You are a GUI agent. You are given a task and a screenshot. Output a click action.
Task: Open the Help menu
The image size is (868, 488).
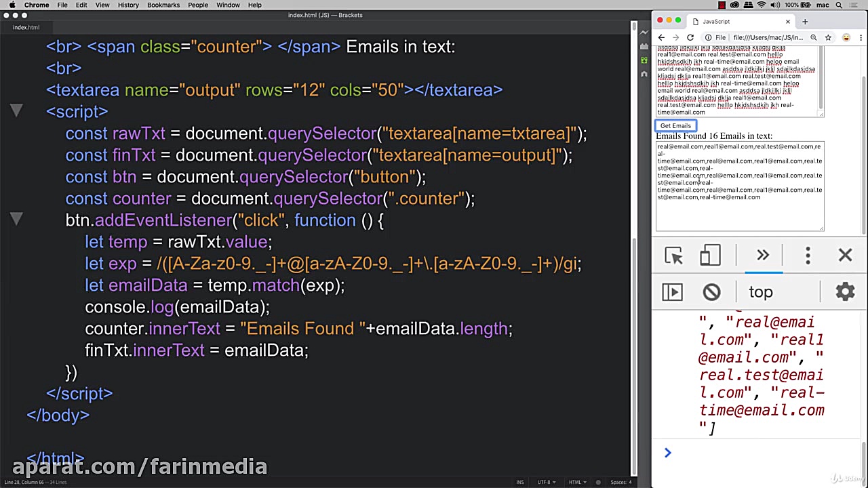255,5
